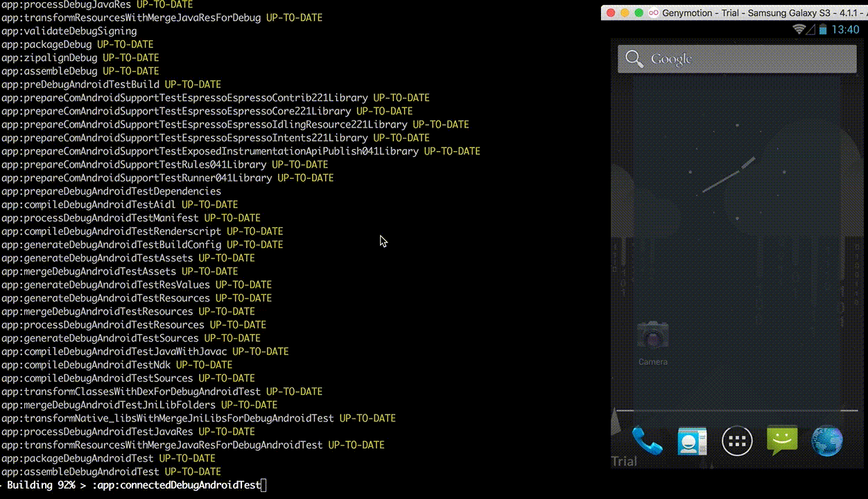Click the EspressoContrib221Library task line
The width and height of the screenshot is (868, 499).
[216, 98]
